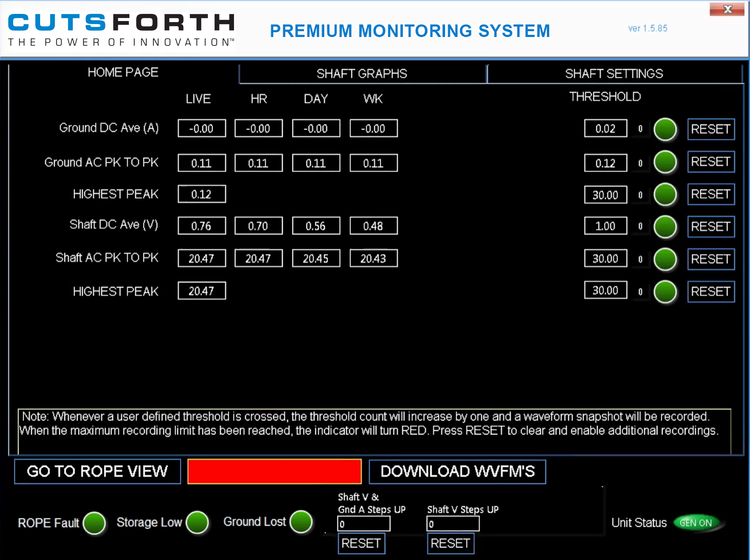750x560 pixels.
Task: Click the Shaft AC PK TO PK threshold indicator
Action: coord(665,259)
